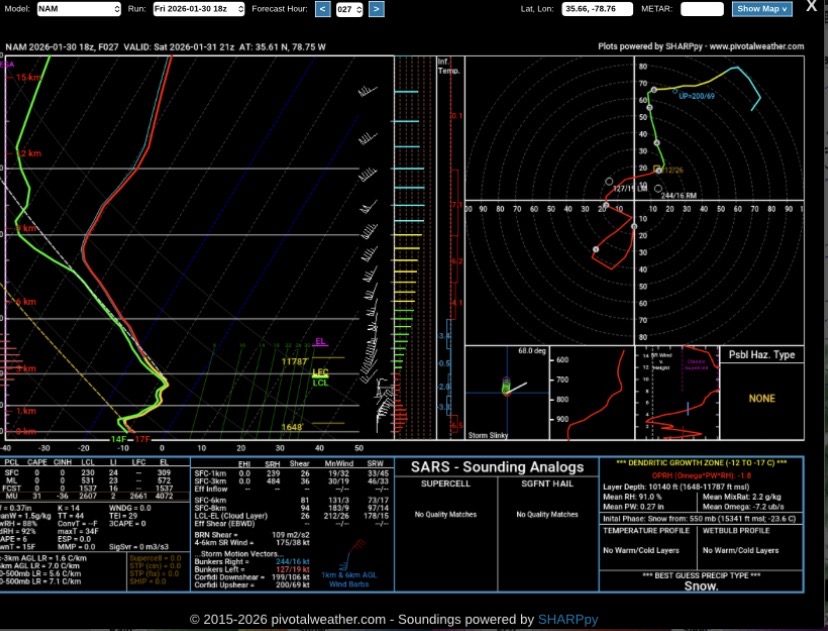The height and width of the screenshot is (631, 828).
Task: Close the sounding viewer with X
Action: coord(811,6)
